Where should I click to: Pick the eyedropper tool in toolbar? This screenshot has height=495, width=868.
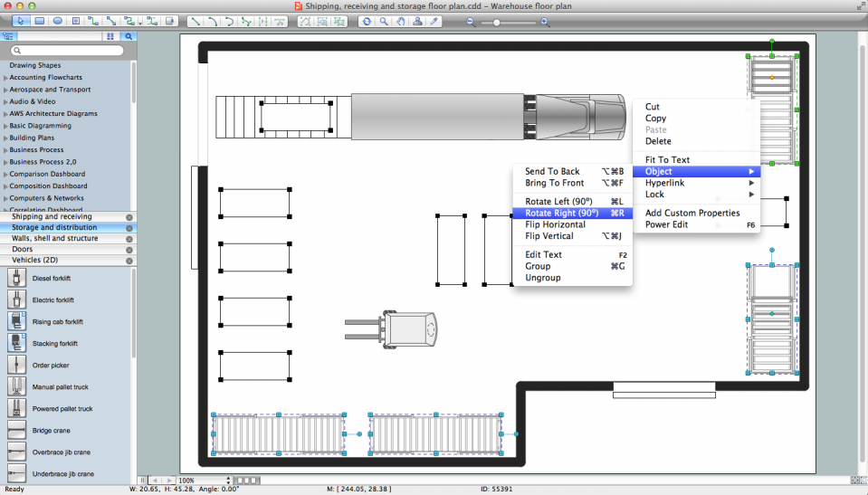(x=434, y=21)
